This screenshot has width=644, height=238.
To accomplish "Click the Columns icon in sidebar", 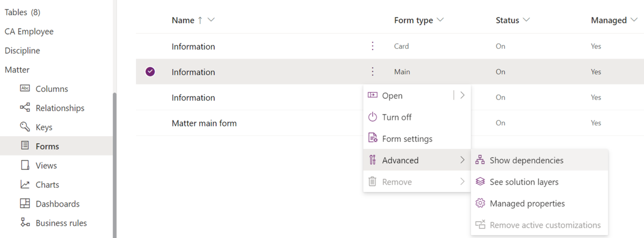I will [25, 89].
